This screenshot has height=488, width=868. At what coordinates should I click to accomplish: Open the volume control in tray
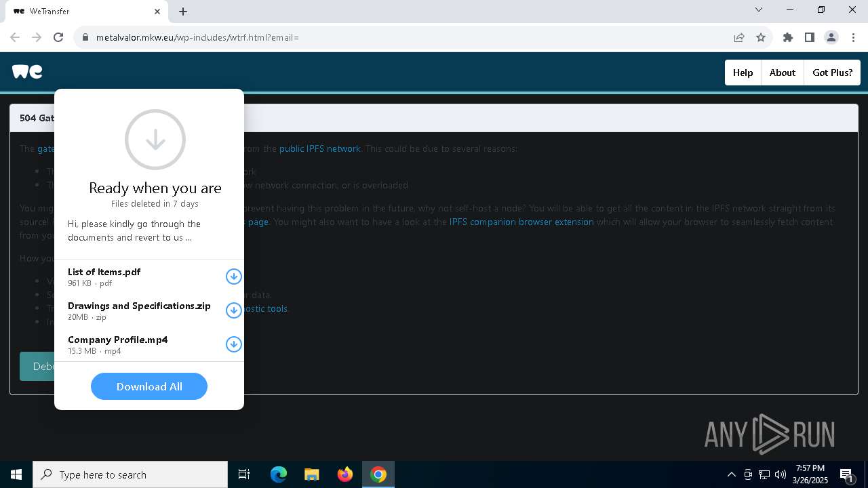point(781,474)
